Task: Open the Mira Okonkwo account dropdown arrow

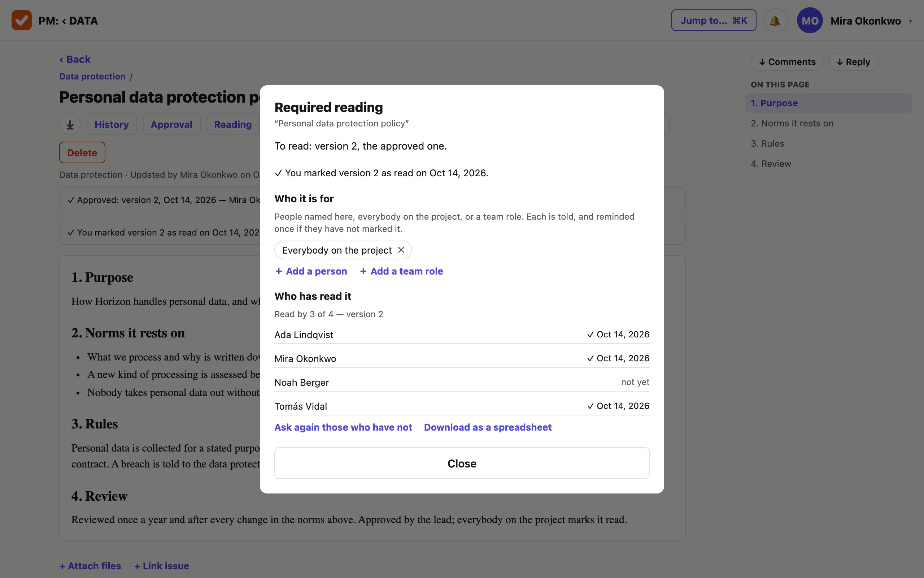Action: coord(911,21)
